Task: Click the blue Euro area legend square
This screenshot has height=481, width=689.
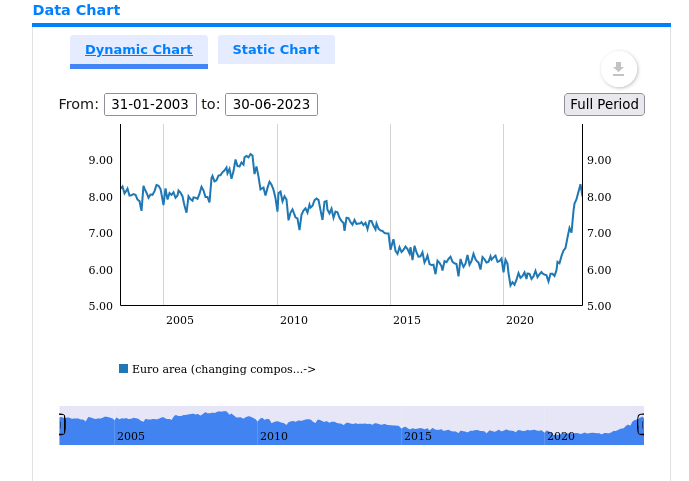Action: (x=124, y=369)
